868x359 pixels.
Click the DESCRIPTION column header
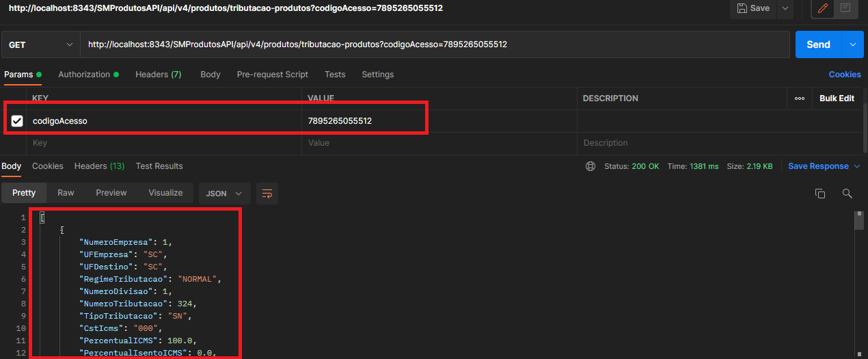(x=610, y=98)
